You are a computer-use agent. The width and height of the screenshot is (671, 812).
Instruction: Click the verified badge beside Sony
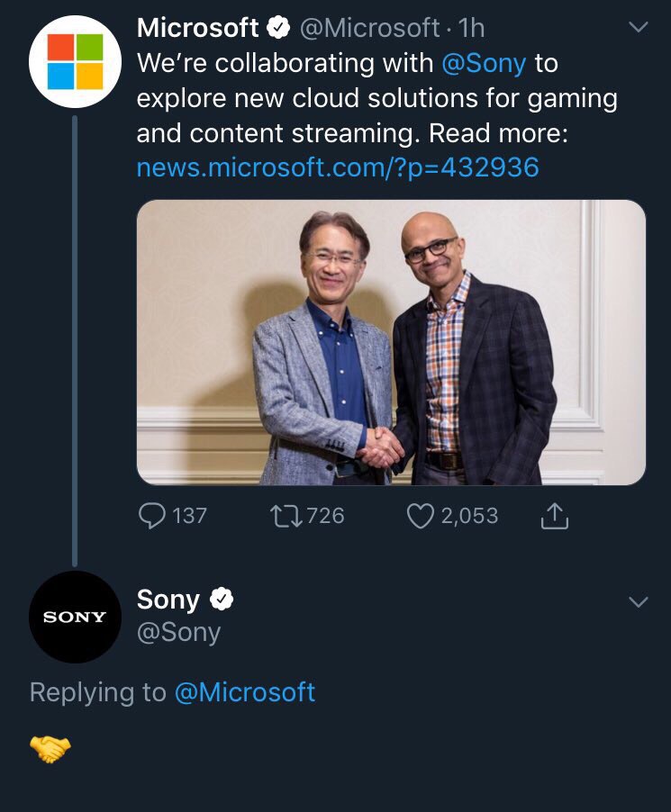pyautogui.click(x=222, y=600)
